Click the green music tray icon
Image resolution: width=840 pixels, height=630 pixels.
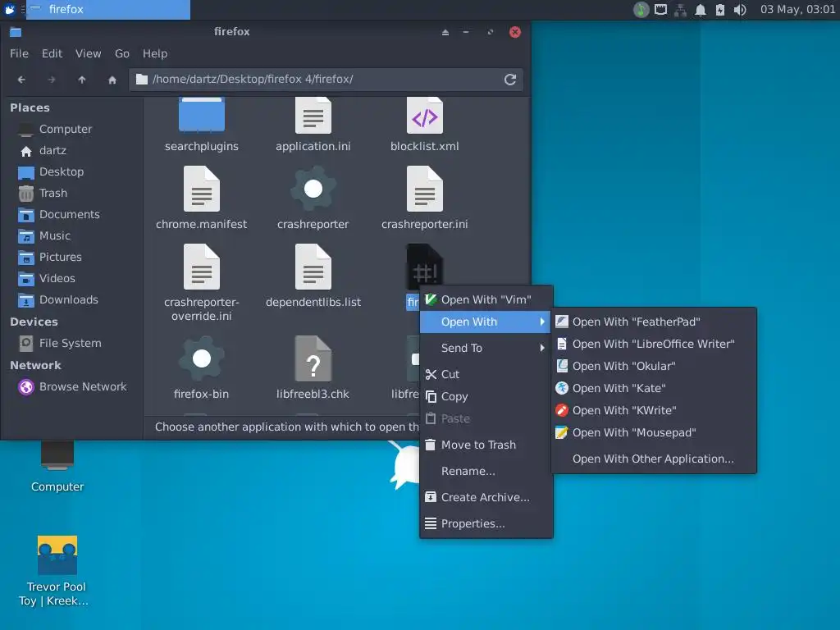[x=641, y=10]
